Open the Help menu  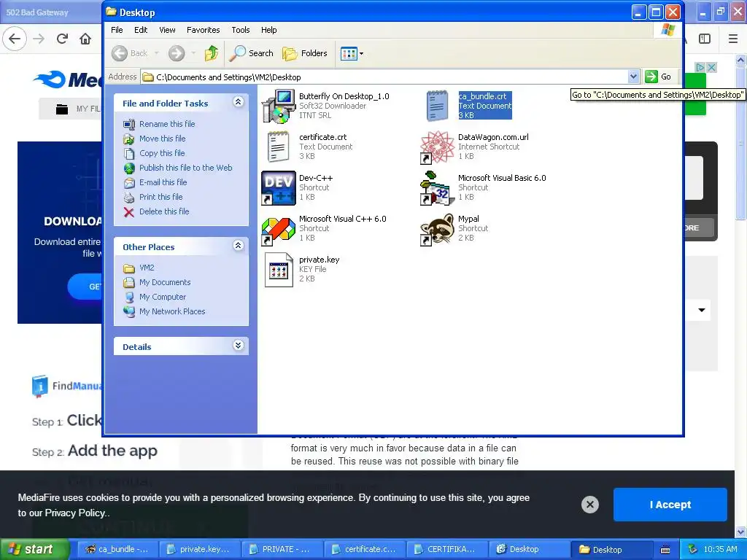coord(268,30)
